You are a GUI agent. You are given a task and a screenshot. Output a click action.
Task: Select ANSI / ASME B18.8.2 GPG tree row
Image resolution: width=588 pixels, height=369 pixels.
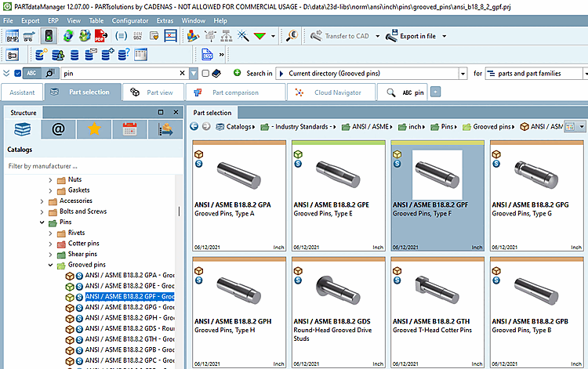120,307
